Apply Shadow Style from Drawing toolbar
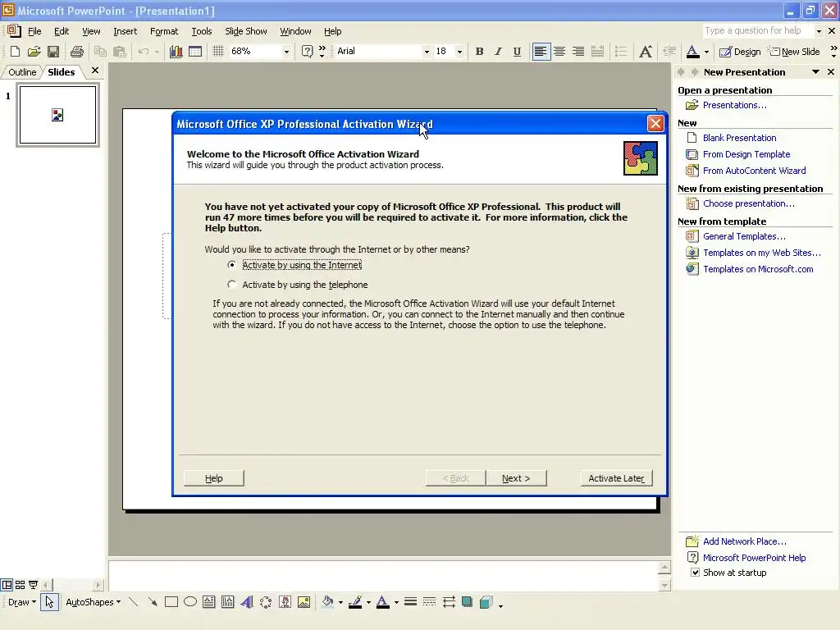840x630 pixels. (x=467, y=602)
